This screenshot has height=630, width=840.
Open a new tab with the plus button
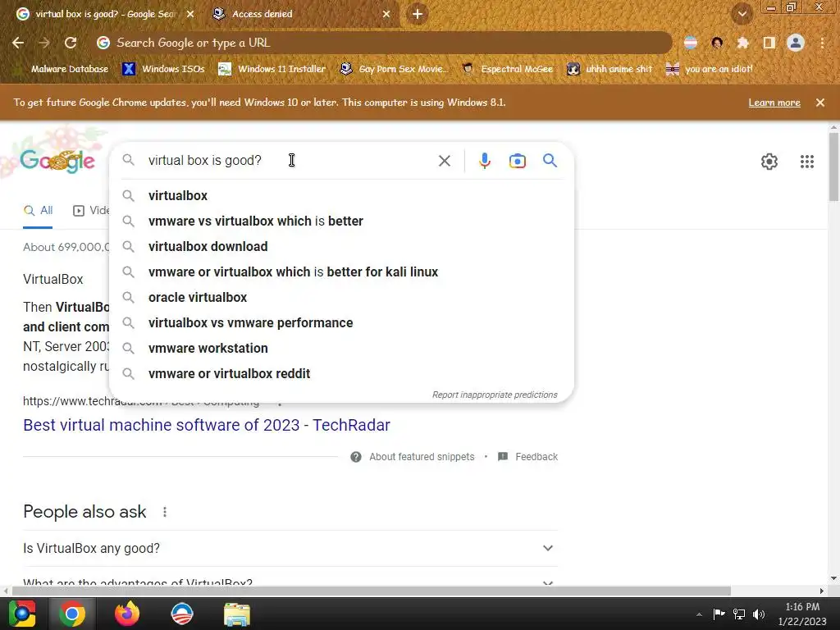pyautogui.click(x=418, y=14)
